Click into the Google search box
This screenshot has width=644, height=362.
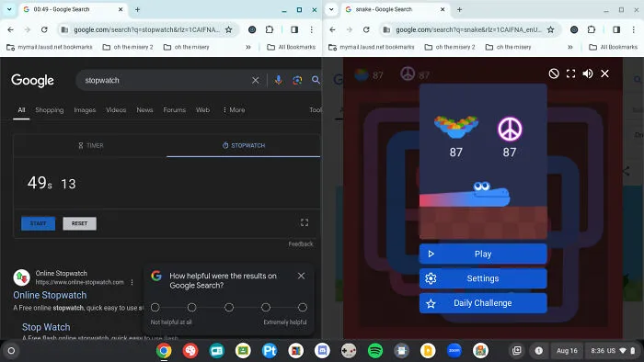[165, 80]
